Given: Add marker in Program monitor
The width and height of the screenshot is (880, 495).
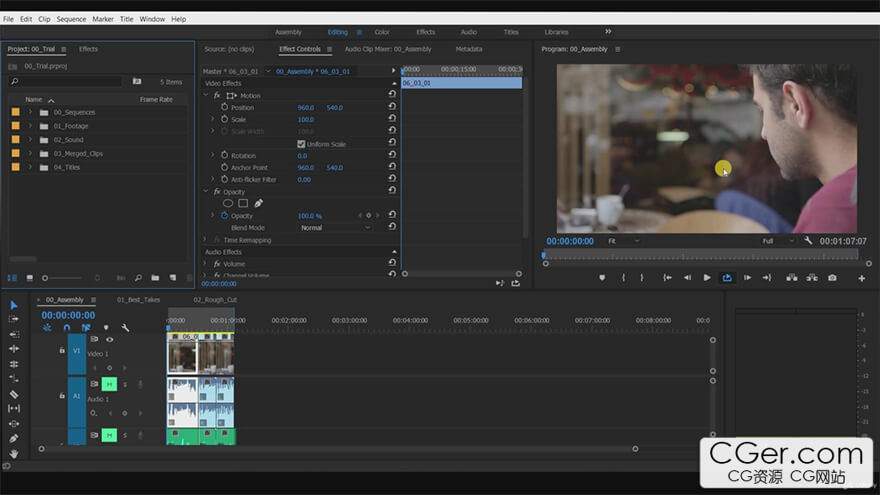Looking at the screenshot, I should (x=602, y=278).
